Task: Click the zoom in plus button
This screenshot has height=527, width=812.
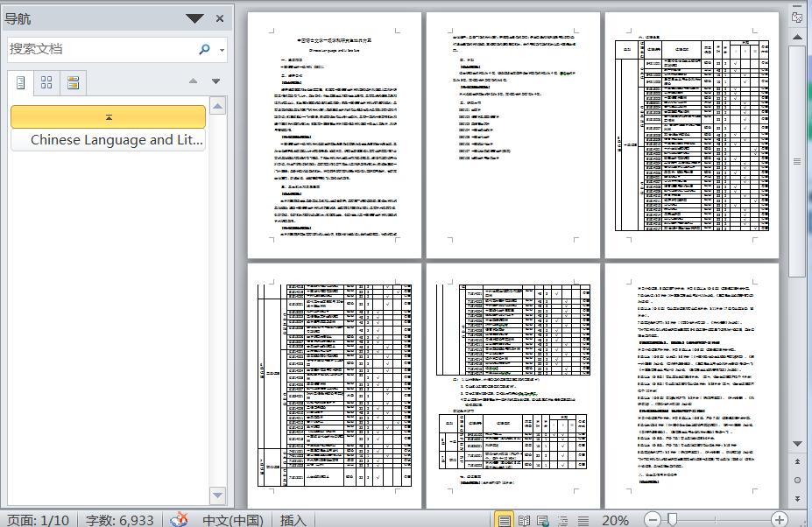Action: (780, 519)
